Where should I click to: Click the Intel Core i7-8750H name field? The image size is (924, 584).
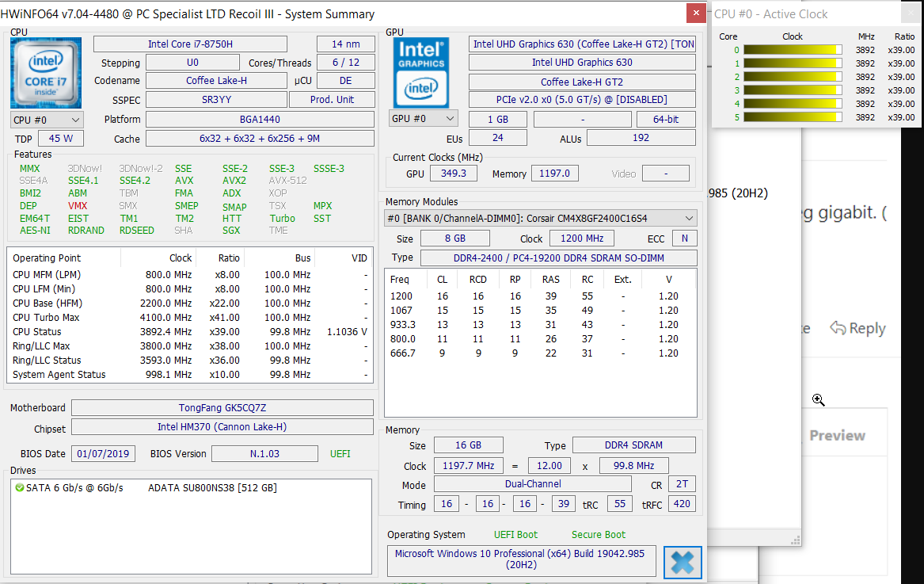[x=190, y=44]
